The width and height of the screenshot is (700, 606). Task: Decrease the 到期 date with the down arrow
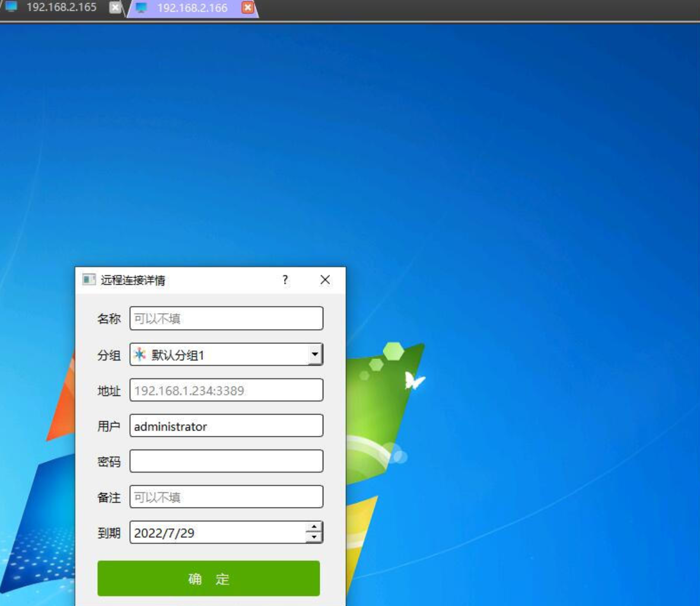coord(314,537)
